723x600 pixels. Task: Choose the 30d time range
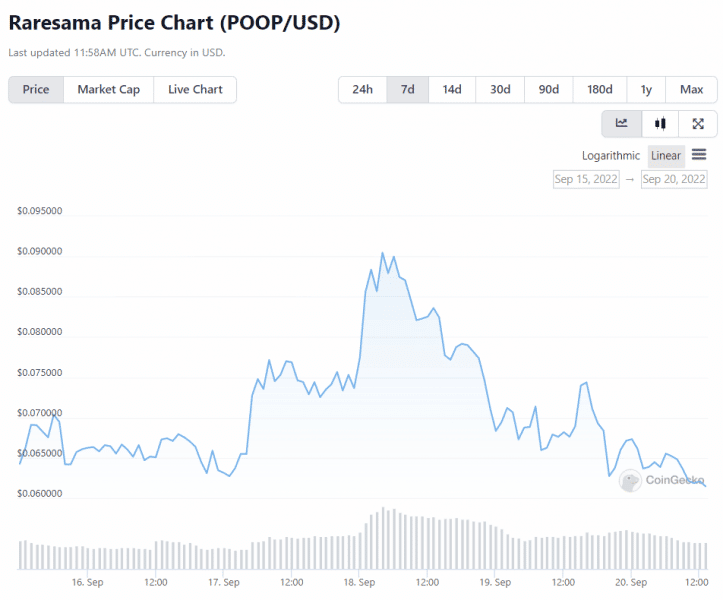pyautogui.click(x=500, y=89)
